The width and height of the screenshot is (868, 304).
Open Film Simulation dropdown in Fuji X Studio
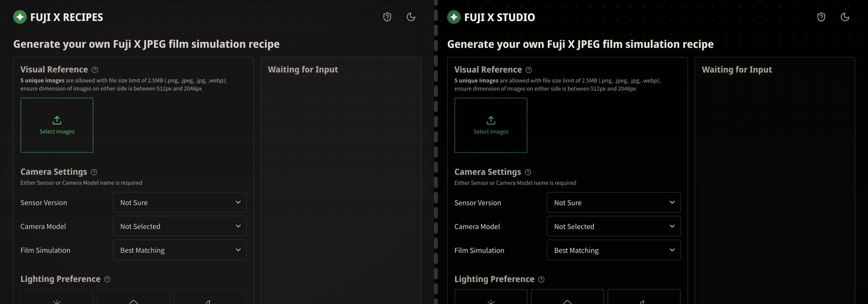click(x=614, y=250)
